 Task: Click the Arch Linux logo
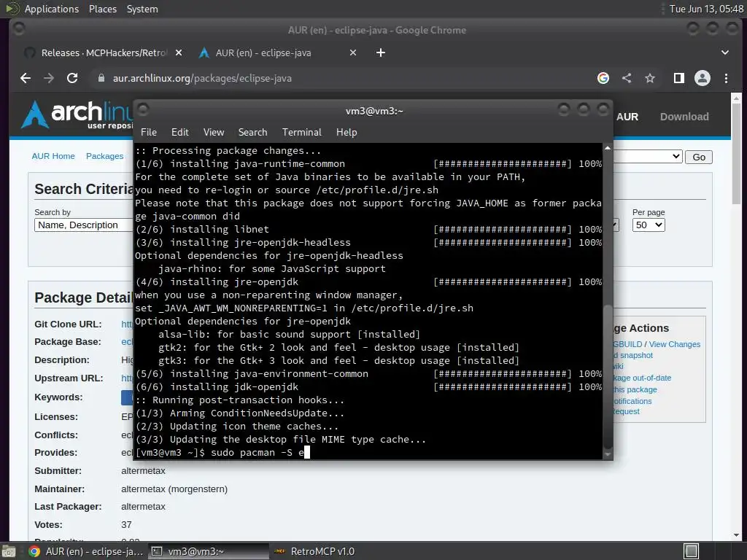(76, 114)
